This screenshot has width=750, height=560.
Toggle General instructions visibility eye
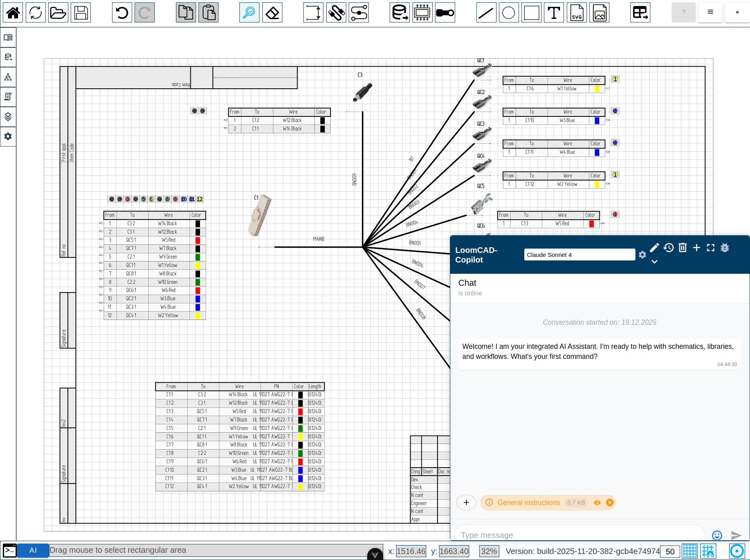pyautogui.click(x=597, y=503)
